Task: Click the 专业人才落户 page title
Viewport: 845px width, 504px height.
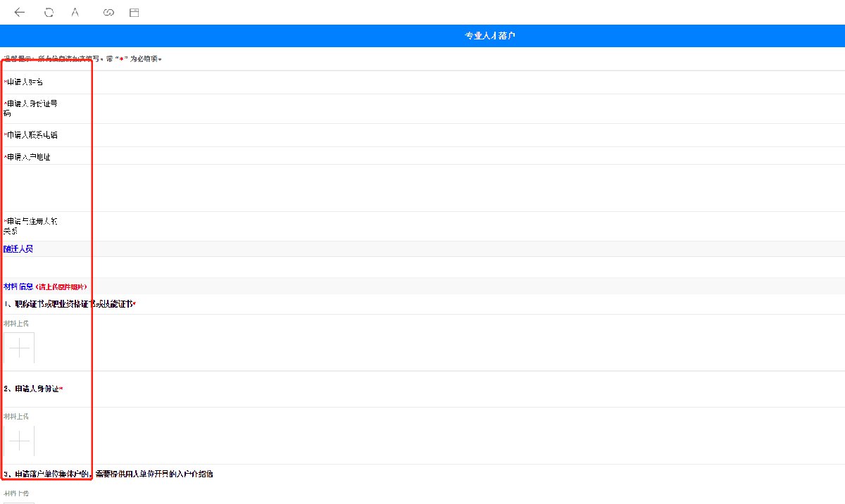Action: pyautogui.click(x=490, y=36)
